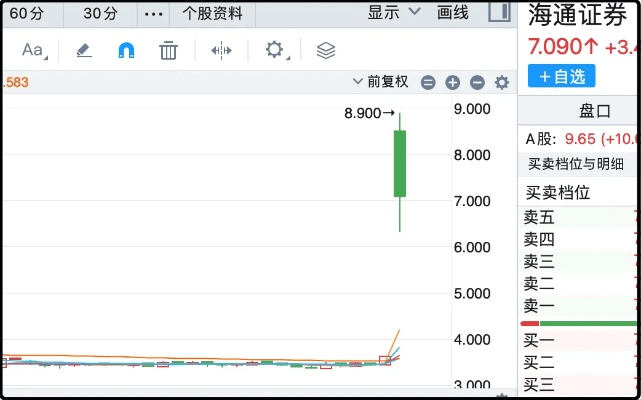
Task: Open more periods with the ellipsis button
Action: coord(152,14)
